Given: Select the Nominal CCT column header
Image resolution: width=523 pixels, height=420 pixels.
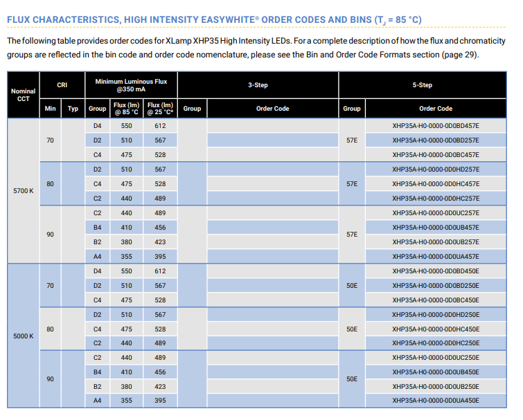Looking at the screenshot, I should coord(23,95).
